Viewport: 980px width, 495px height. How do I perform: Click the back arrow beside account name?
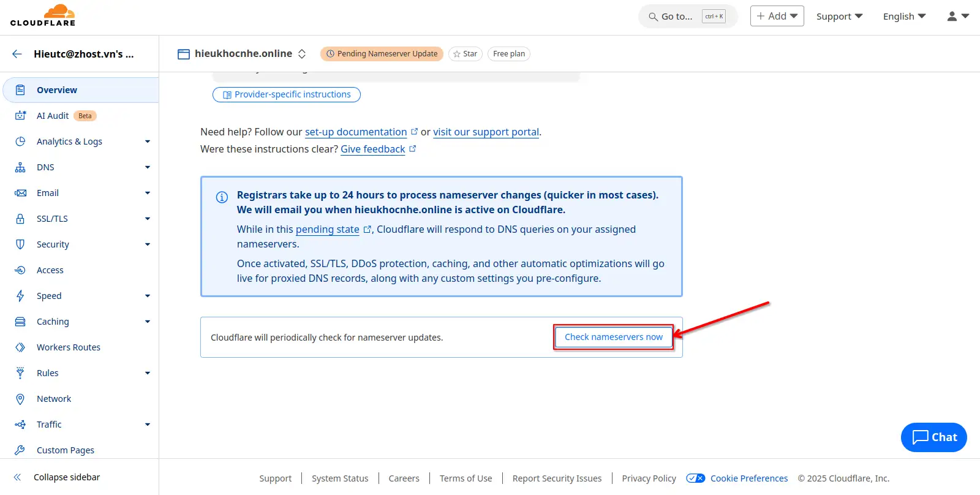point(17,54)
